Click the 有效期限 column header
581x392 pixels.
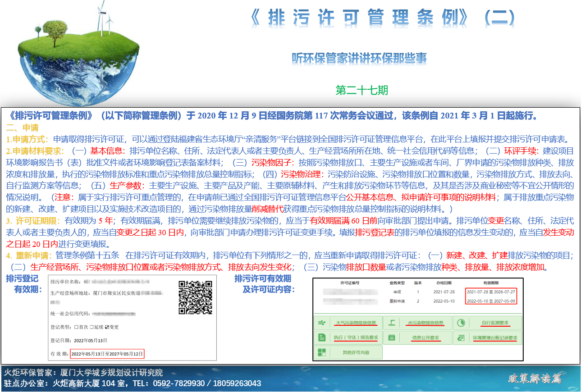(490, 283)
